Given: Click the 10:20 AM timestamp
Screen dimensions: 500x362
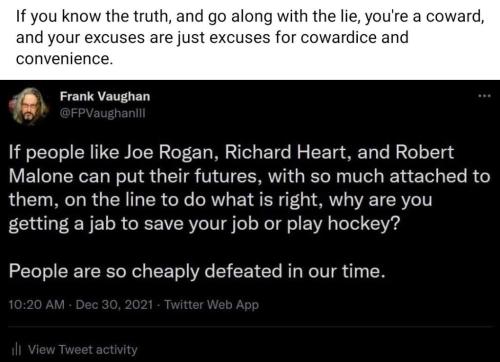Looking at the screenshot, I should coord(37,305).
